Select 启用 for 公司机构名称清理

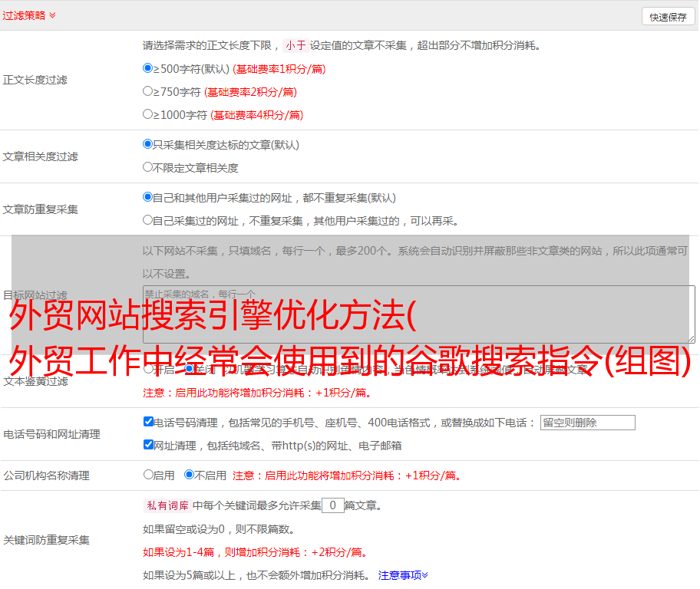pos(148,475)
